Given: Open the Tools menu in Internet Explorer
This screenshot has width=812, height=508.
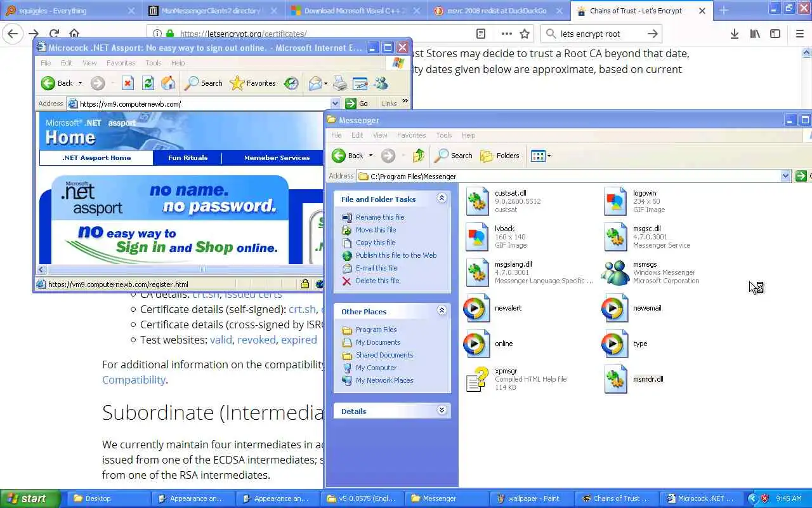Looking at the screenshot, I should pyautogui.click(x=154, y=63).
